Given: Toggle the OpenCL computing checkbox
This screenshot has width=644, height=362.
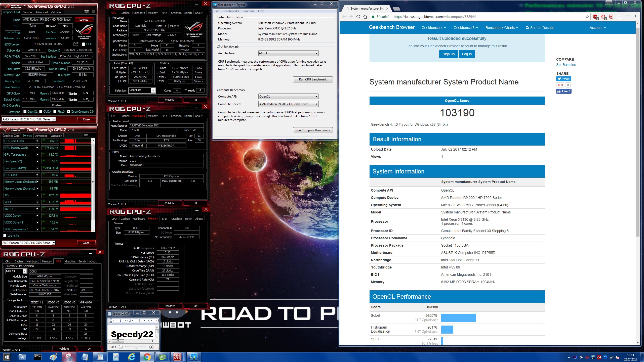Looking at the screenshot, I should 25,112.
